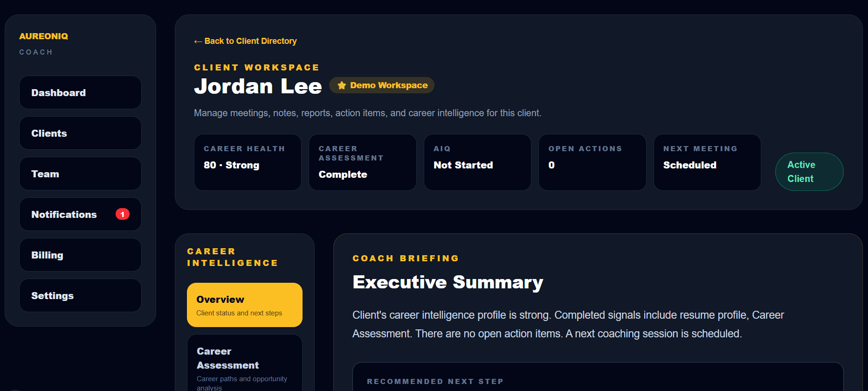Click the Back to Client Directory link

pos(245,41)
